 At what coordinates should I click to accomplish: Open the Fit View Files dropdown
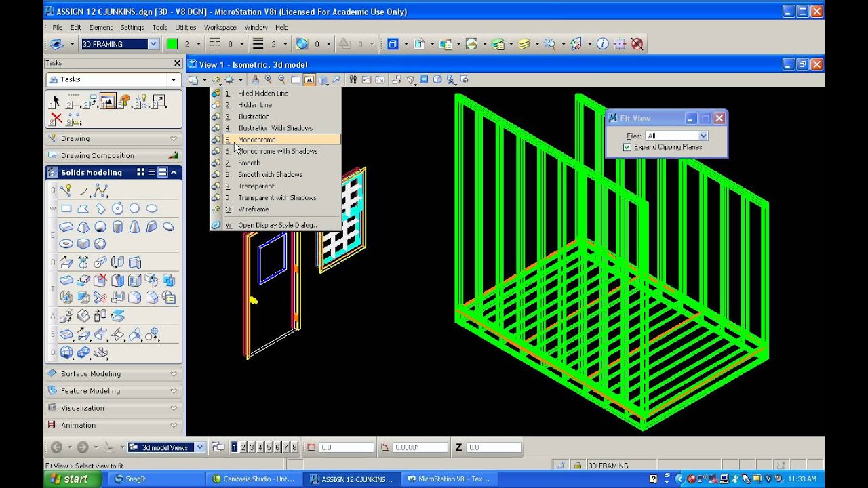703,136
